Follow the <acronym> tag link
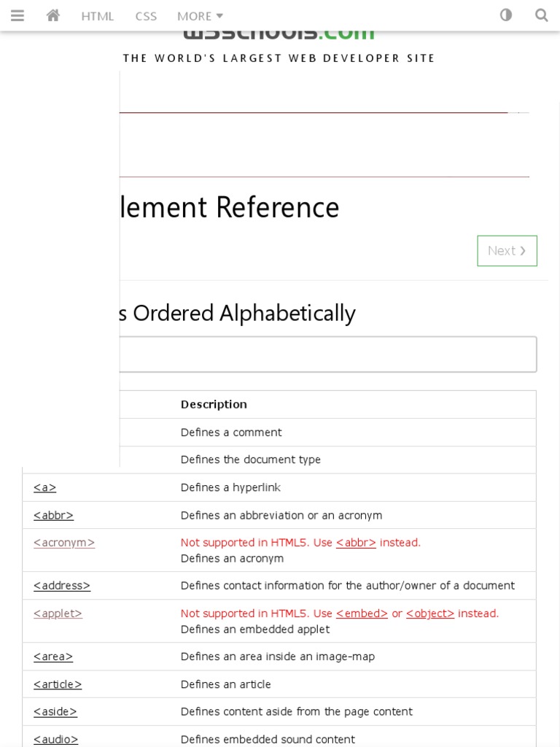The width and height of the screenshot is (560, 747). (x=64, y=543)
